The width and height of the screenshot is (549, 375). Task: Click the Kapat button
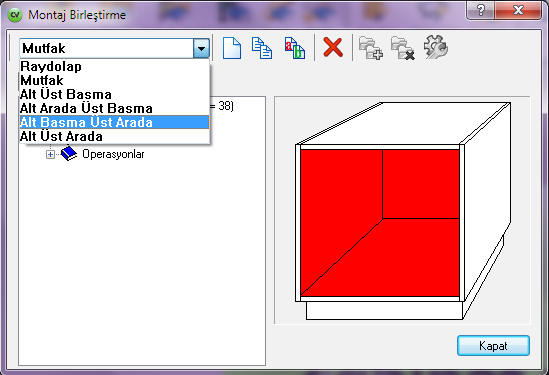[493, 346]
